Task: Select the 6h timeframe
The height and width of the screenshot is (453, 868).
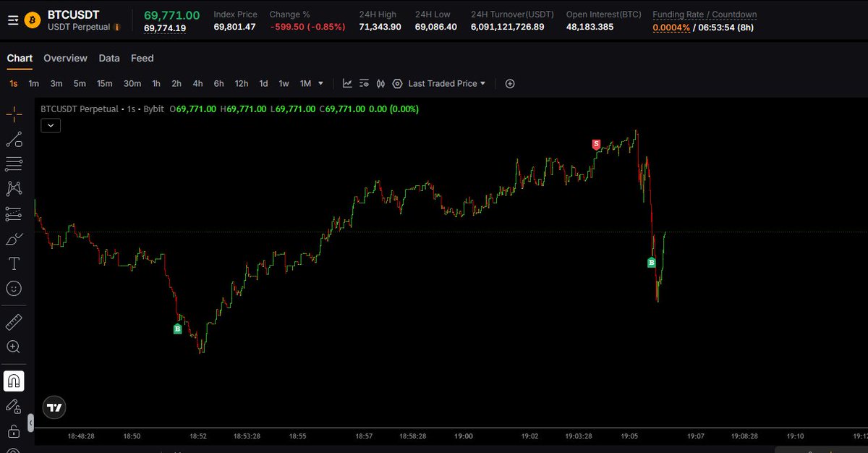Action: 218,83
